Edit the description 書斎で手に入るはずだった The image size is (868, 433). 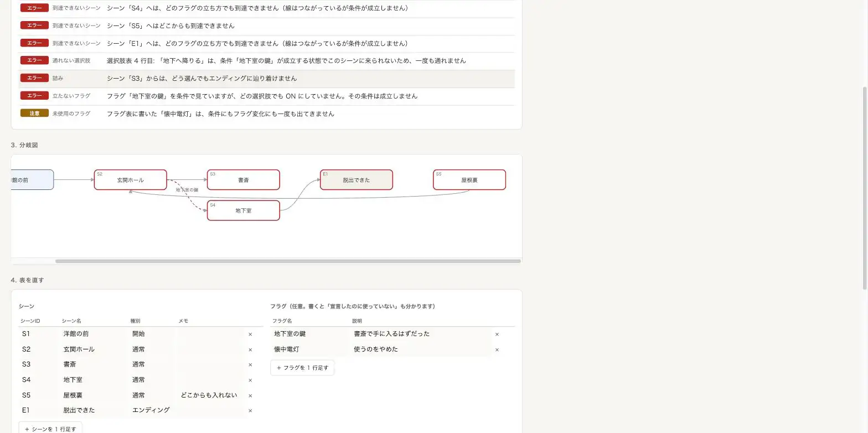421,334
